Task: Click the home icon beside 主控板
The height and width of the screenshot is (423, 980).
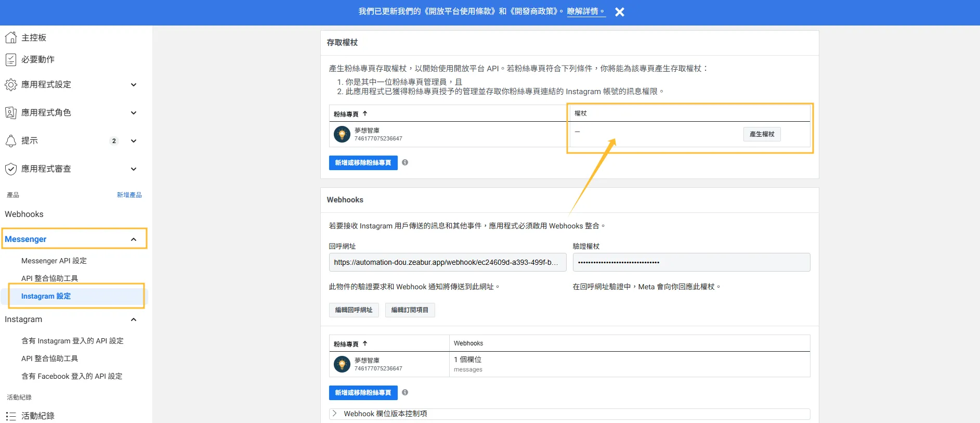Action: (x=10, y=37)
